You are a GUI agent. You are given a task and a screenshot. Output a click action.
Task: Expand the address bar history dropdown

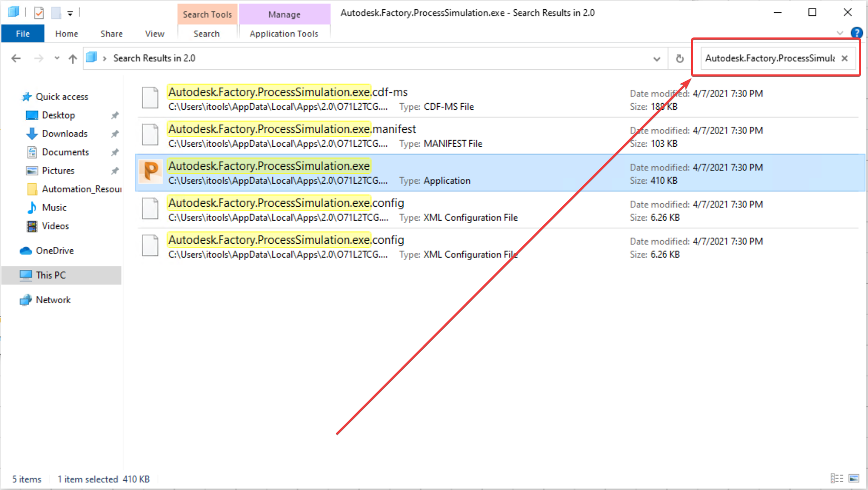click(x=657, y=59)
